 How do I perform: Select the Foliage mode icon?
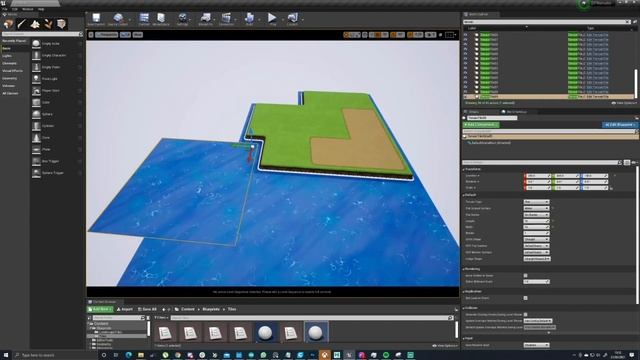pyautogui.click(x=48, y=24)
